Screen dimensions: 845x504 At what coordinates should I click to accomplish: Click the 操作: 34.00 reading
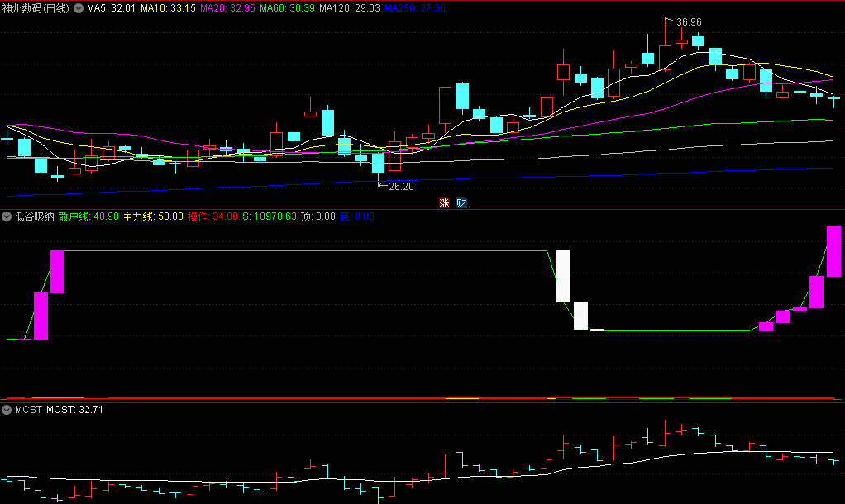click(x=212, y=216)
